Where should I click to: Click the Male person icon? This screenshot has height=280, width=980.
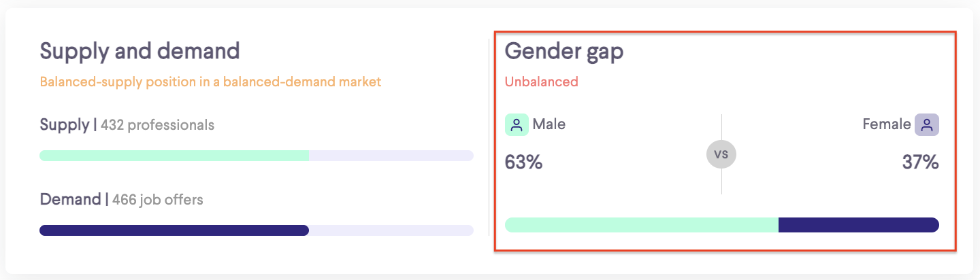tap(517, 125)
